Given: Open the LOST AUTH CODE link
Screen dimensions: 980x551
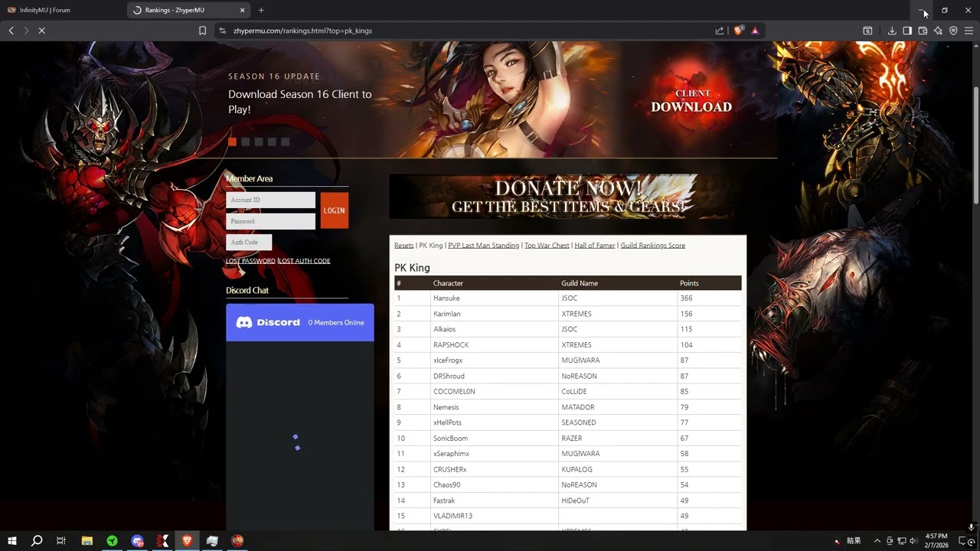Looking at the screenshot, I should coord(305,261).
